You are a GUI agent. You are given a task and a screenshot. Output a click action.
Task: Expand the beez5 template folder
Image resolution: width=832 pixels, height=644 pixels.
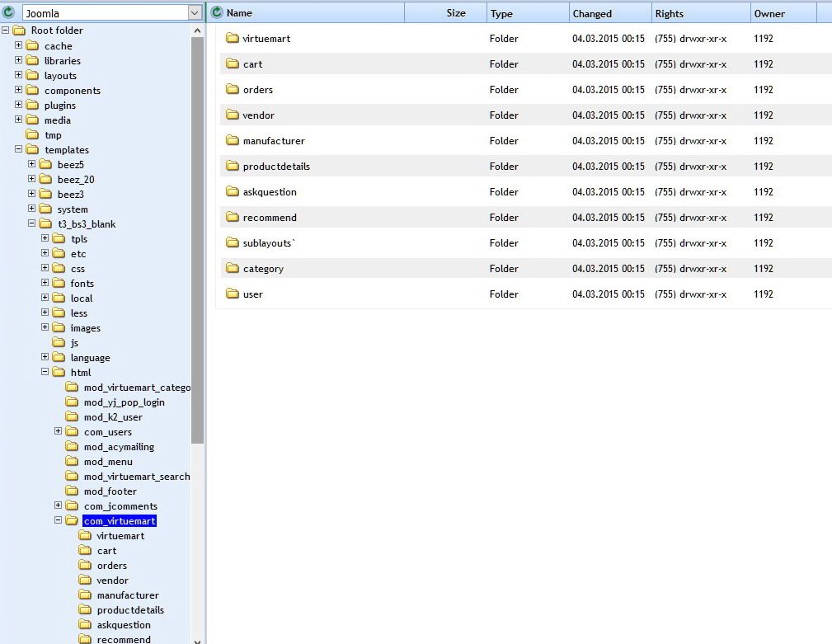tap(32, 164)
